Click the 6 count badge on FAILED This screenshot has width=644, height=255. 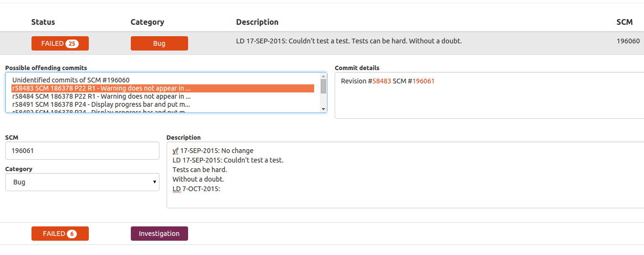[x=72, y=234]
